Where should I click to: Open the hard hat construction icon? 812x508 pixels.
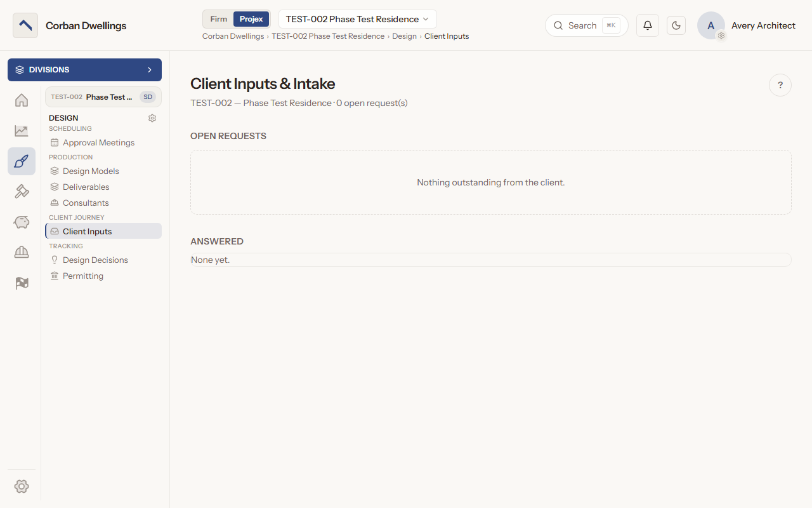click(x=22, y=253)
